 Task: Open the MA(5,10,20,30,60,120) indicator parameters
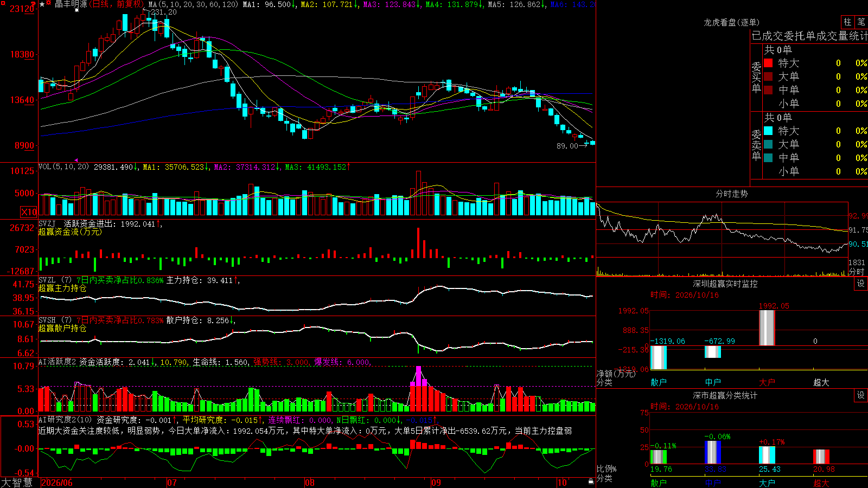pos(193,4)
